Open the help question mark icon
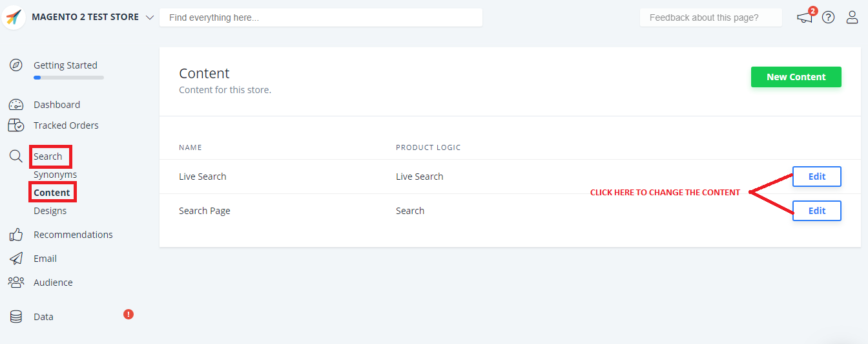This screenshot has height=344, width=868. (829, 17)
